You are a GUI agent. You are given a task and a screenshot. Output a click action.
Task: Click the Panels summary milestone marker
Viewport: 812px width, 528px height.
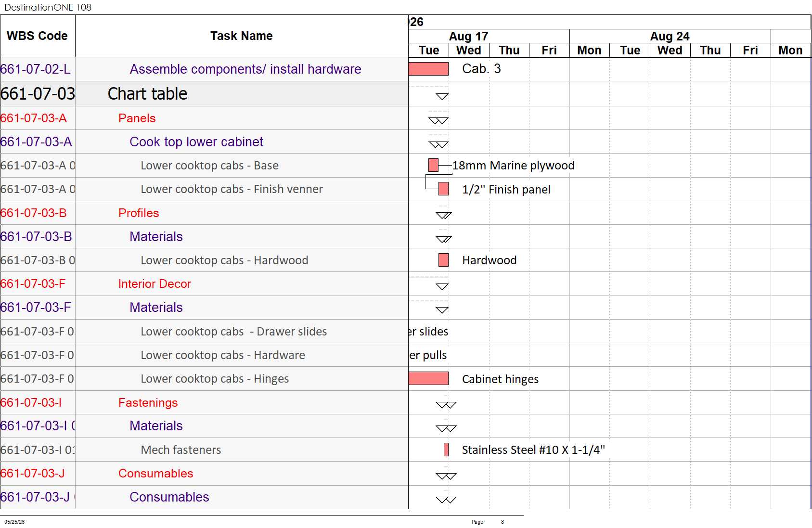click(438, 120)
